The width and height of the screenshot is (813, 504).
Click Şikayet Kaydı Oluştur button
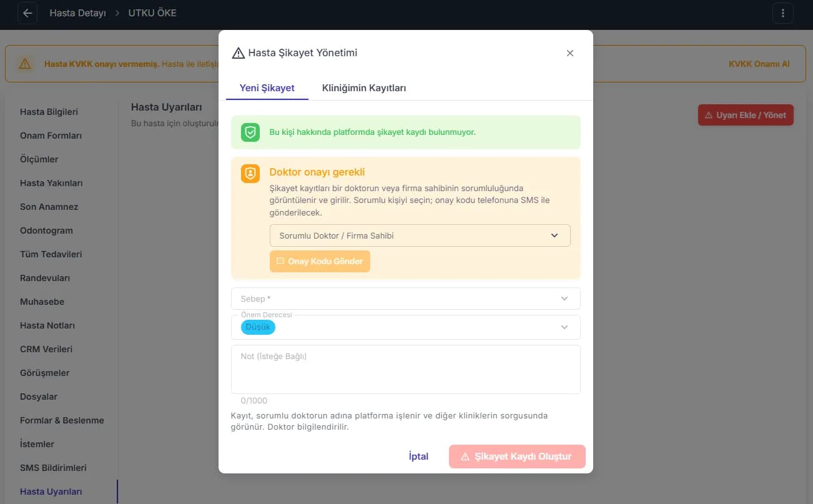click(517, 457)
